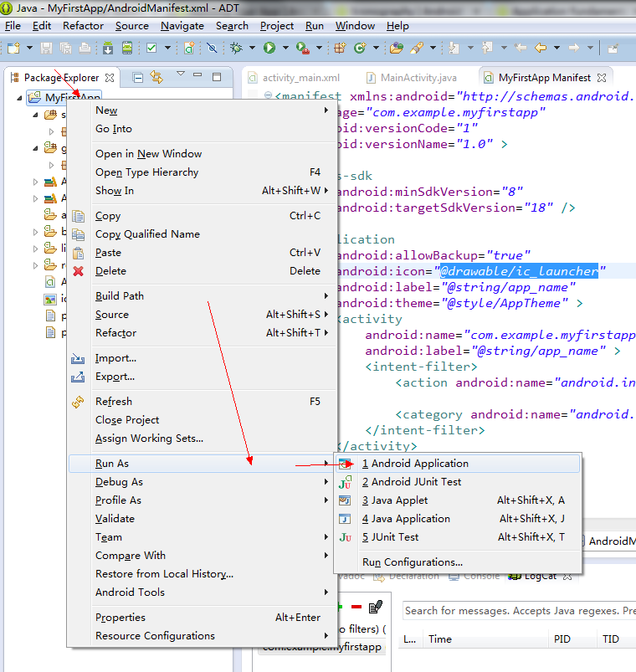Click the Open Type icon in the toolbar
This screenshot has width=636, height=672.
pyautogui.click(x=397, y=48)
